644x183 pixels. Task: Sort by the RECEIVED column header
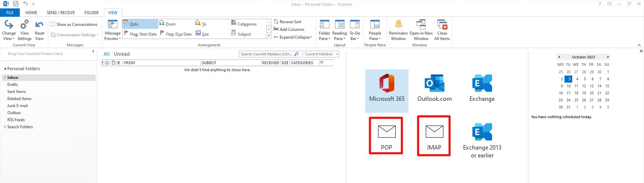(270, 63)
